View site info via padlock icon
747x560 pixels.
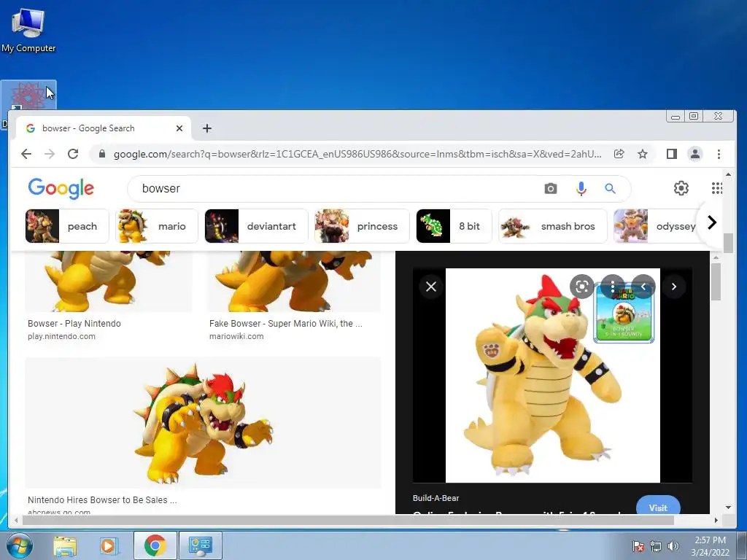point(101,154)
